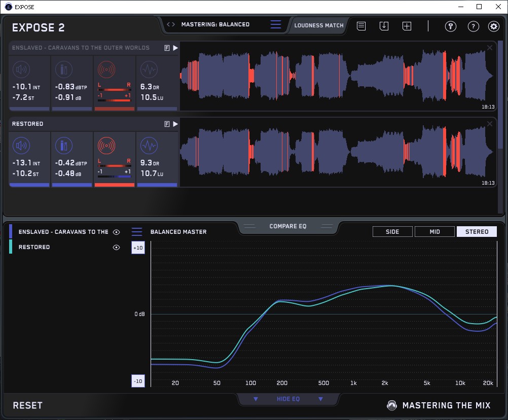Open the help question-mark icon

pos(474,26)
